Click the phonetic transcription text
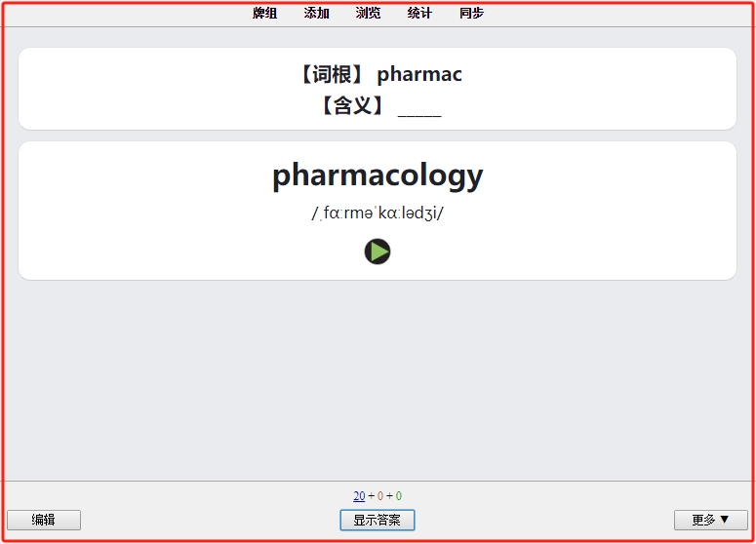Image resolution: width=756 pixels, height=544 pixels. (x=378, y=213)
